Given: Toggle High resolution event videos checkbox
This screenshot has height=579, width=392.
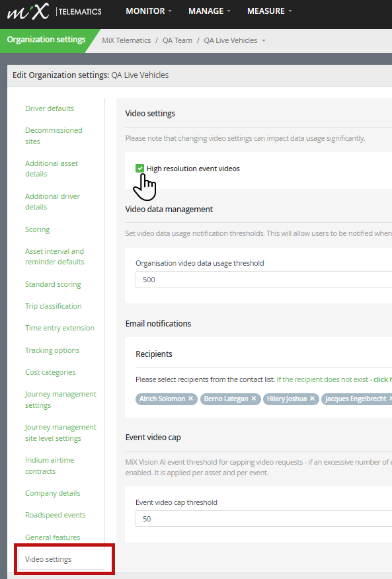Looking at the screenshot, I should 139,169.
